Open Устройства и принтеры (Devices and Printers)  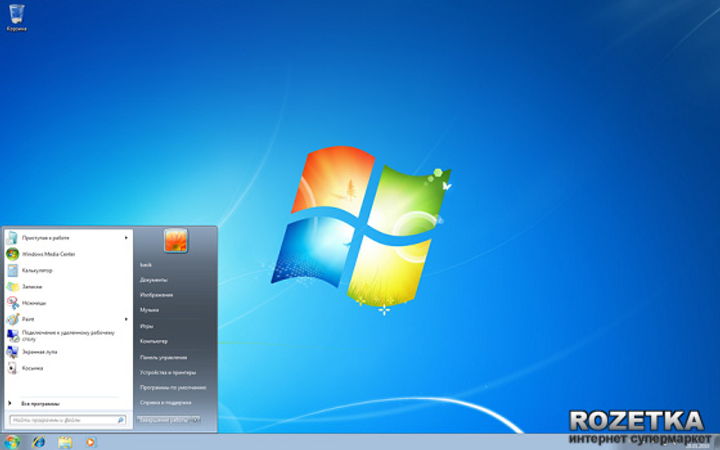tap(168, 372)
